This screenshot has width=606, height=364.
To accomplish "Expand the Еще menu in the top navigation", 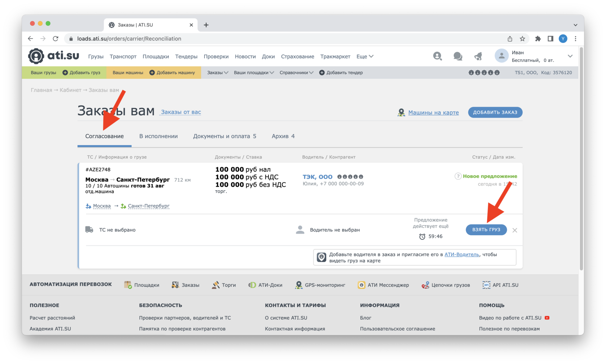I will tap(365, 56).
